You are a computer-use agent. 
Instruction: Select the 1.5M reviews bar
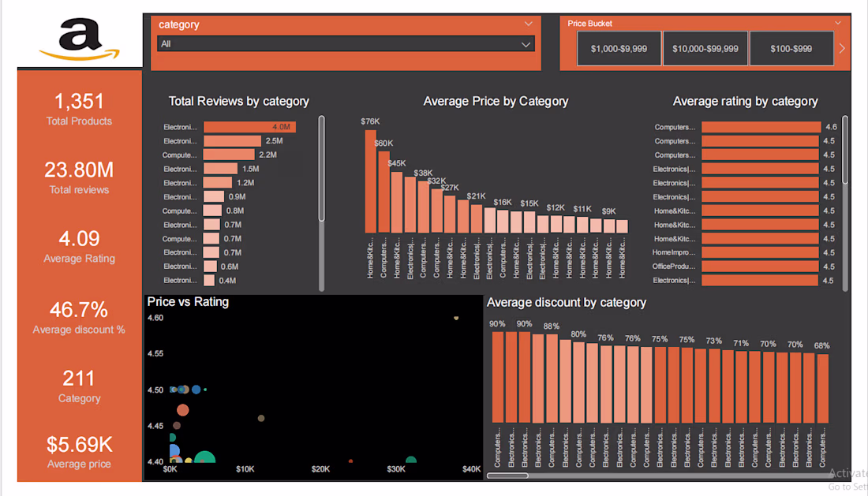click(220, 169)
